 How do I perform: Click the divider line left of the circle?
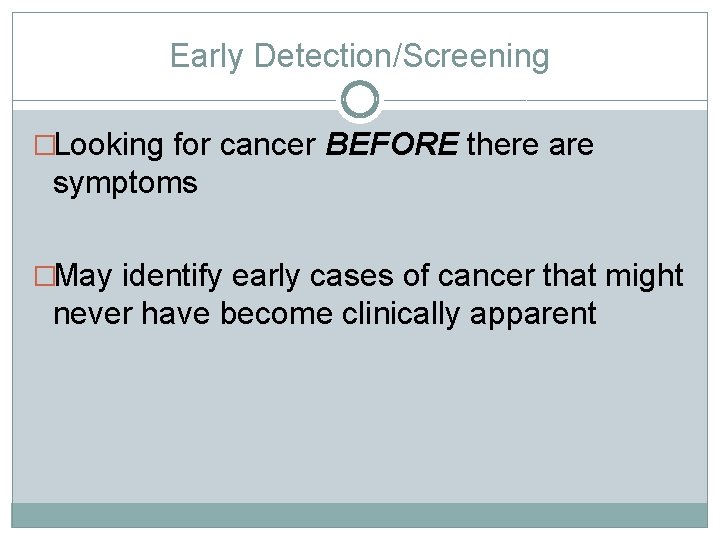pos(174,100)
